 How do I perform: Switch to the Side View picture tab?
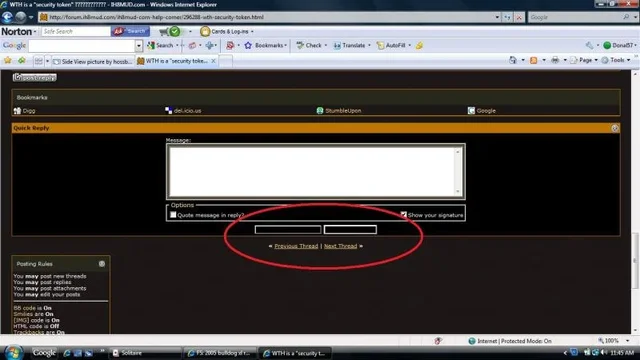click(93, 61)
